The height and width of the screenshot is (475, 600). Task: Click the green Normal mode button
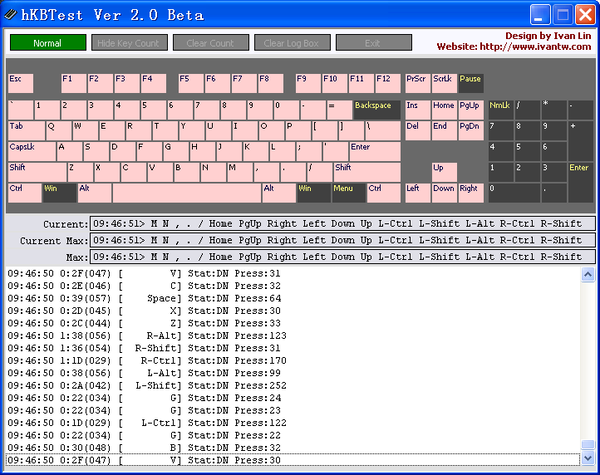pos(48,43)
